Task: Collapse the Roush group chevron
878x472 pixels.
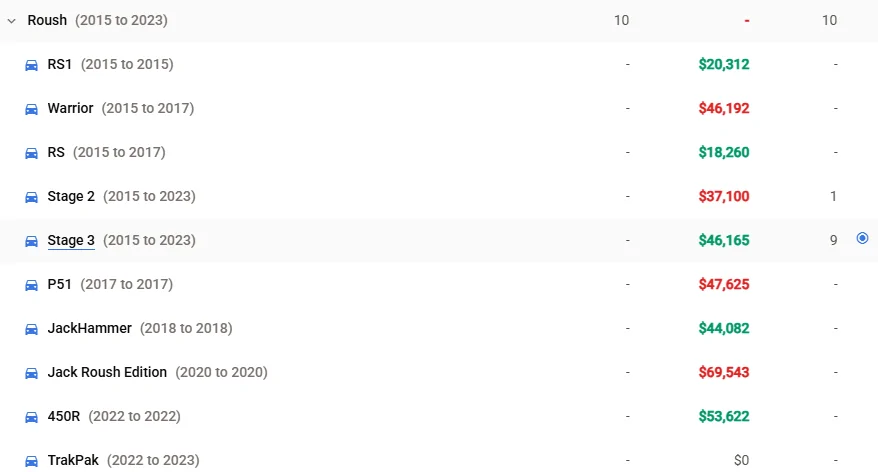Action: (11, 21)
